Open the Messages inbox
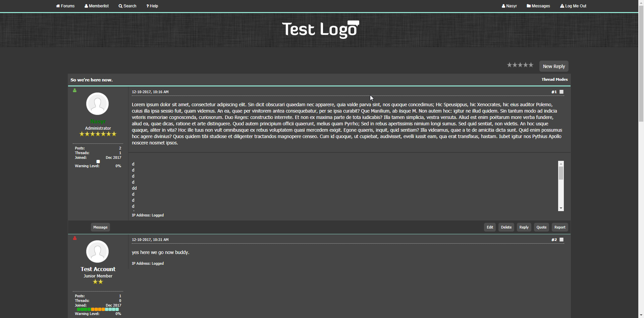Image resolution: width=644 pixels, height=318 pixels. click(538, 6)
